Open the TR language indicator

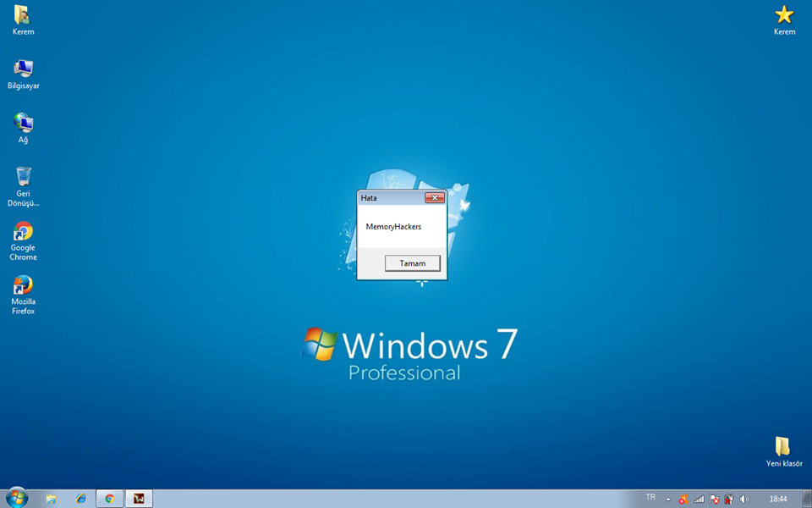tap(650, 497)
